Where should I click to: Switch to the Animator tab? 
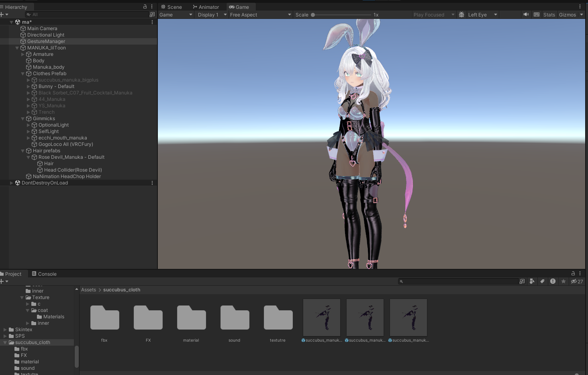[206, 7]
